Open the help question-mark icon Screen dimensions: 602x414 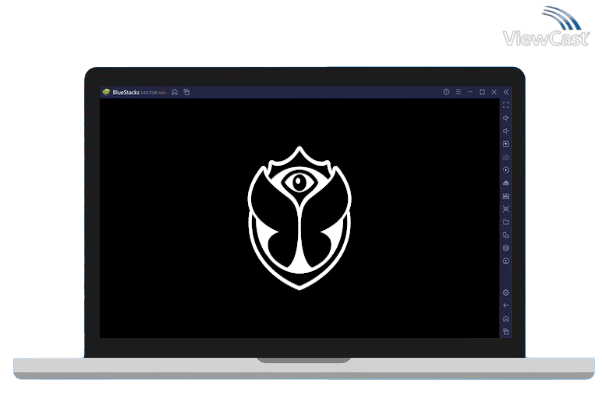pos(446,92)
